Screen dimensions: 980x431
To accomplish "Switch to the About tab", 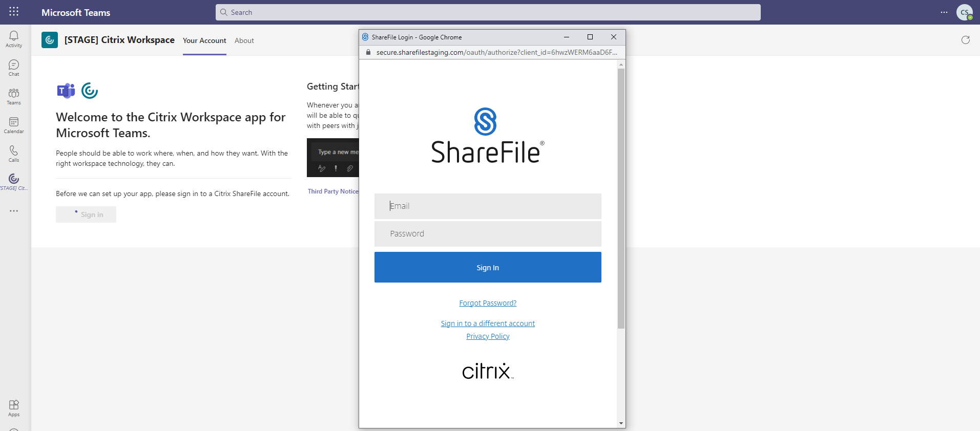I will point(244,40).
